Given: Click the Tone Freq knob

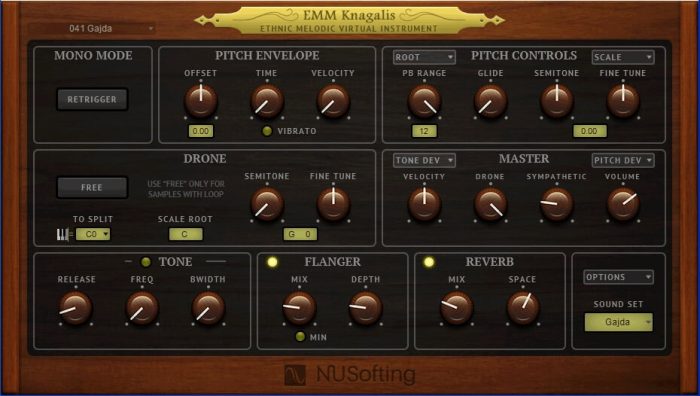Looking at the screenshot, I should coord(142,308).
